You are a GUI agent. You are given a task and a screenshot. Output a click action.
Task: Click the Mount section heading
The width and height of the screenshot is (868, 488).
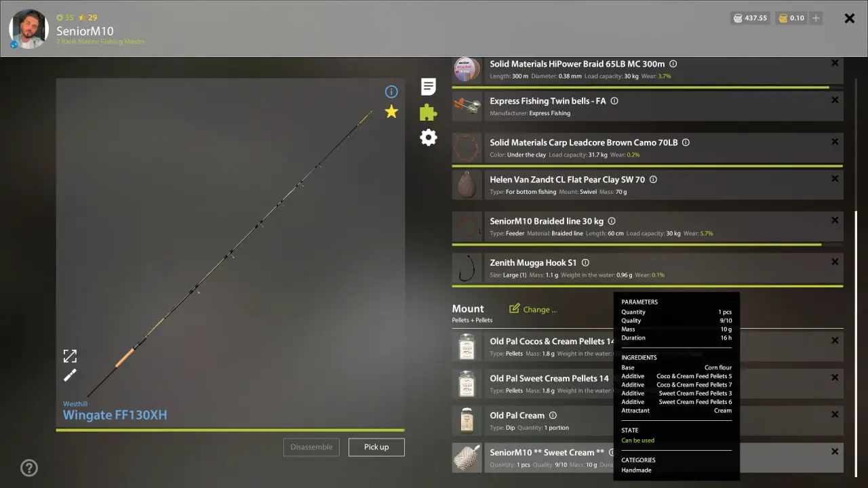[x=468, y=308]
